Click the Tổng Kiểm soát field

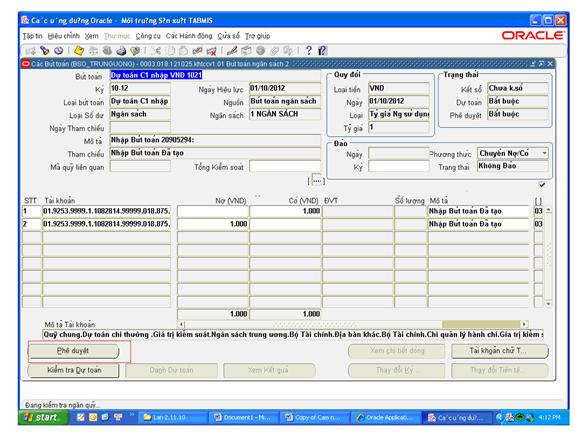pyautogui.click(x=285, y=167)
